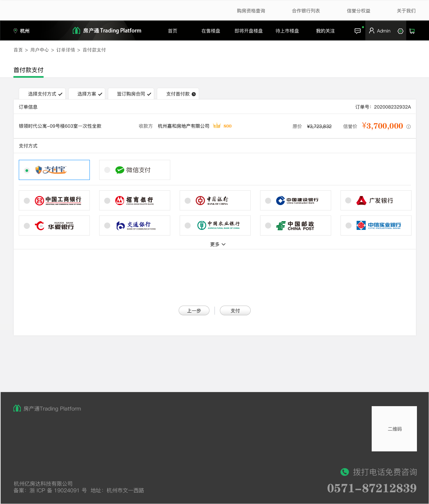Open 信誉分权益 link
This screenshot has height=504, width=429.
click(x=359, y=11)
